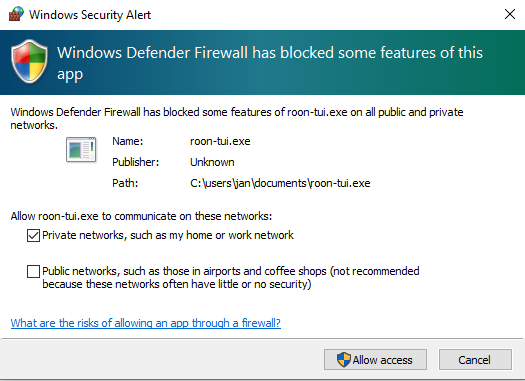525x381 pixels.
Task: Select the roon-tui.exe name value
Action: point(220,141)
